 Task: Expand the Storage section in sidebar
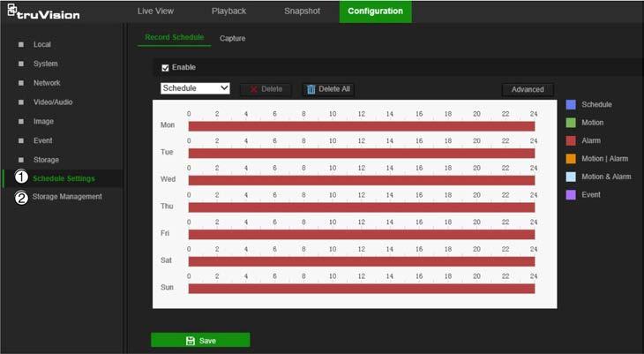pyautogui.click(x=46, y=160)
